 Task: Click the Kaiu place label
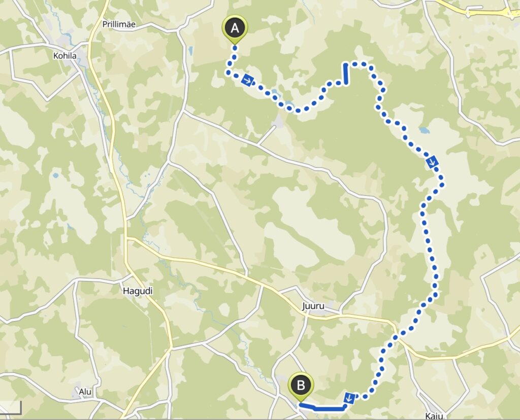point(434,416)
